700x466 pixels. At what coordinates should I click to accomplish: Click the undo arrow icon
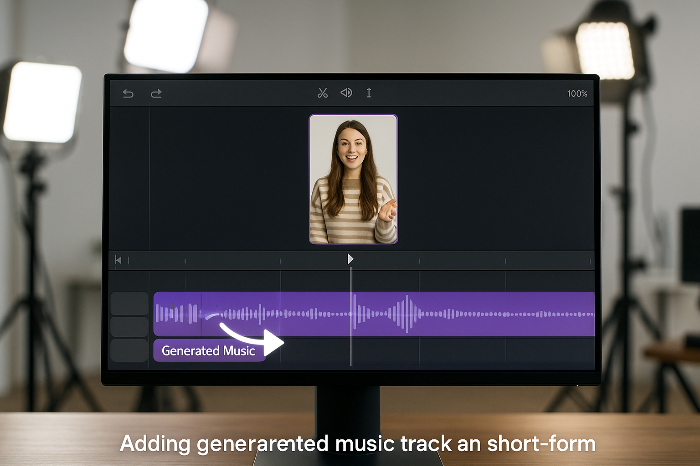pyautogui.click(x=128, y=93)
